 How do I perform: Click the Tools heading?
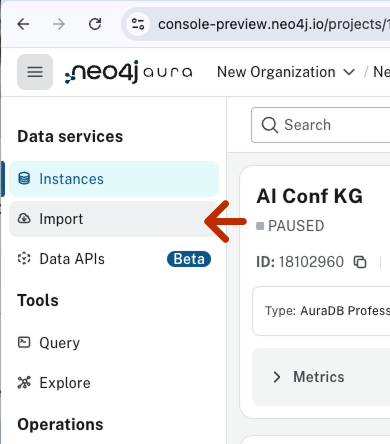click(x=38, y=300)
